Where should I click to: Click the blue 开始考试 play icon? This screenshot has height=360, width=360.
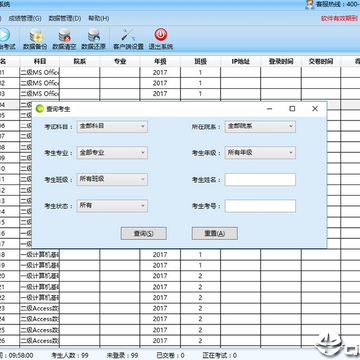click(4, 35)
